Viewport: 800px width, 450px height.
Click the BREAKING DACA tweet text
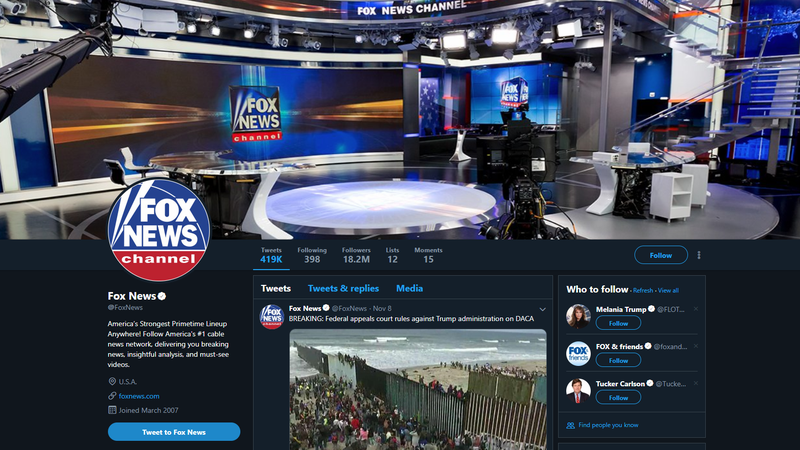click(411, 318)
